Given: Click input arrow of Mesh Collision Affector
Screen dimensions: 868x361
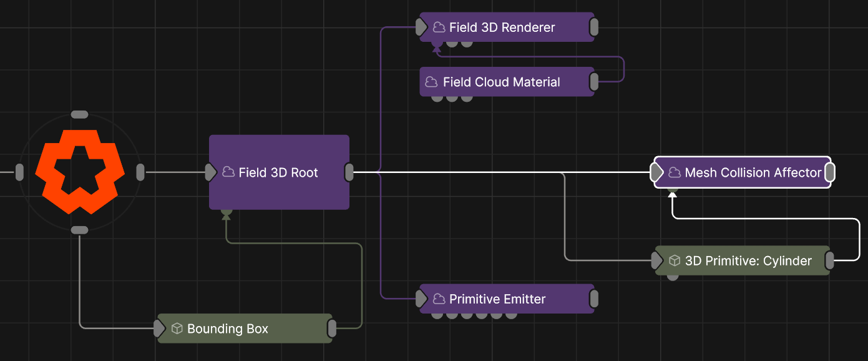Looking at the screenshot, I should coord(657,172).
